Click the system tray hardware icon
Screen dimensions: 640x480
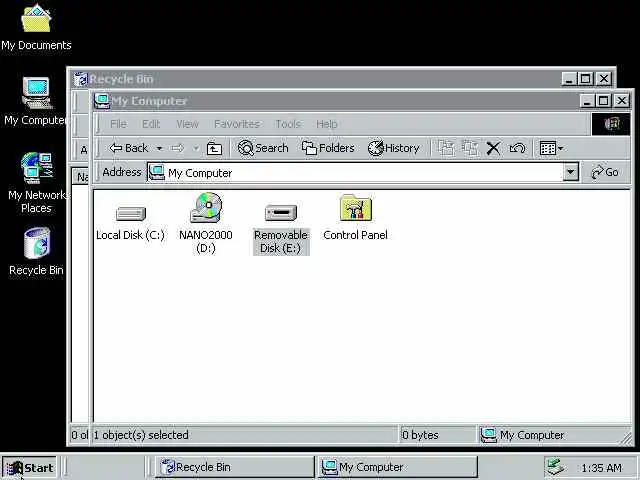(x=555, y=467)
